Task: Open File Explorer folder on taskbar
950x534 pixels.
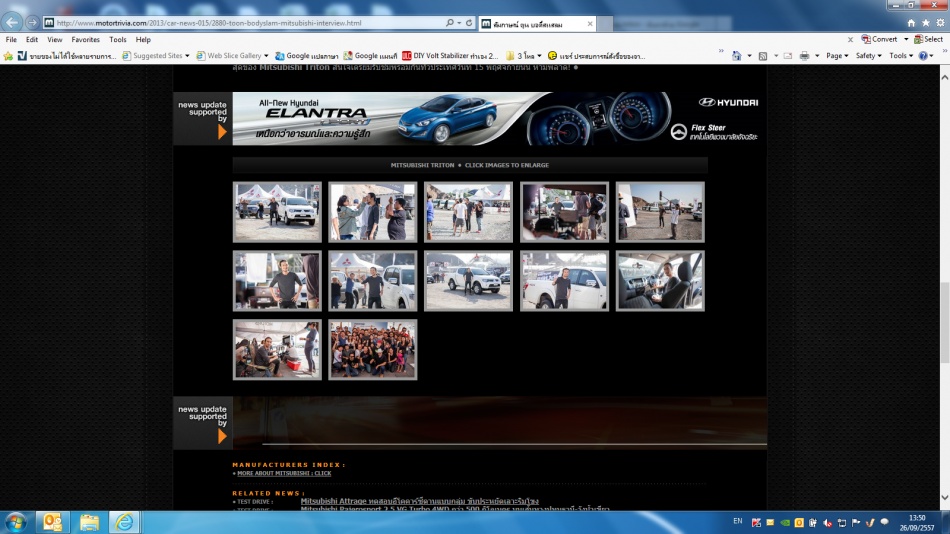Action: [89, 522]
